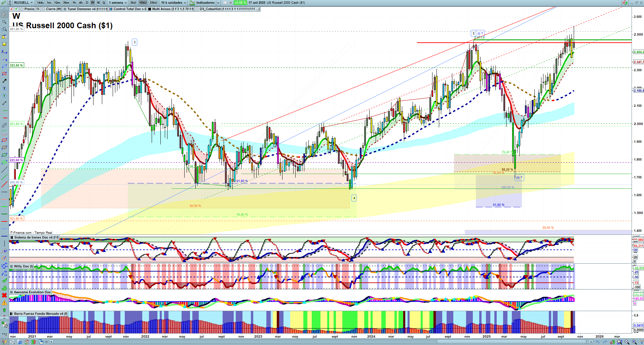Screen dimensions: 644x345
Task: Open the '1 semana' timeframe dropdown
Action: pos(117,3)
